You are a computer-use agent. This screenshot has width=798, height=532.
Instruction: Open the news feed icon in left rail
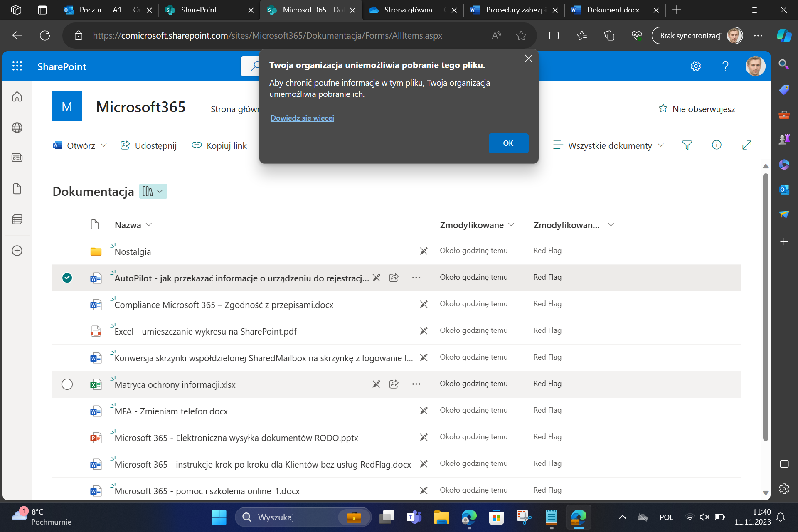(17, 158)
